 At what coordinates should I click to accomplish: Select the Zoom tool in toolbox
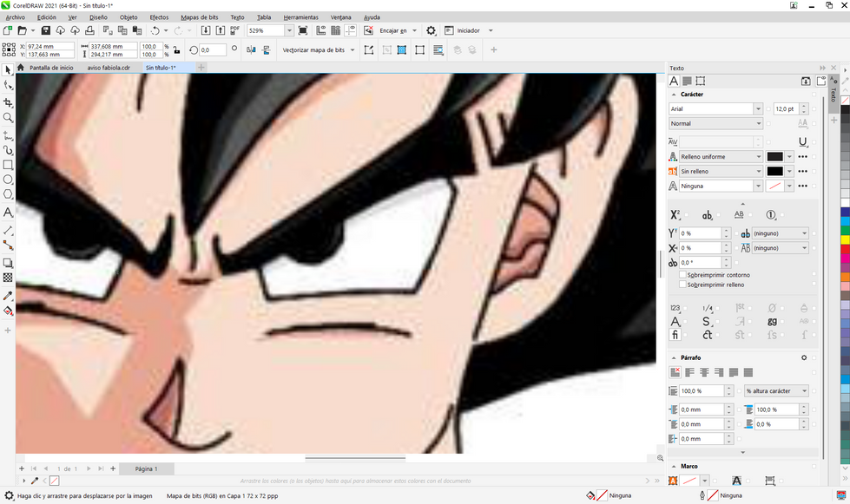click(8, 117)
